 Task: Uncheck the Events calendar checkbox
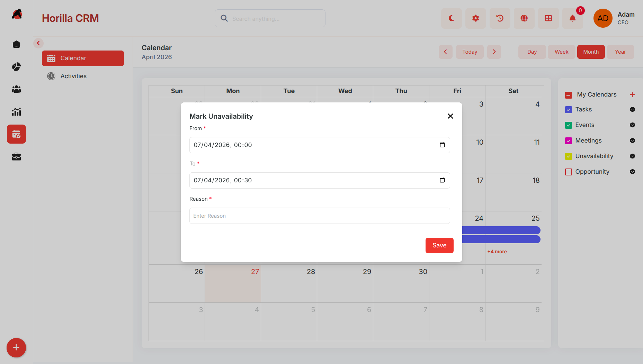coord(569,125)
